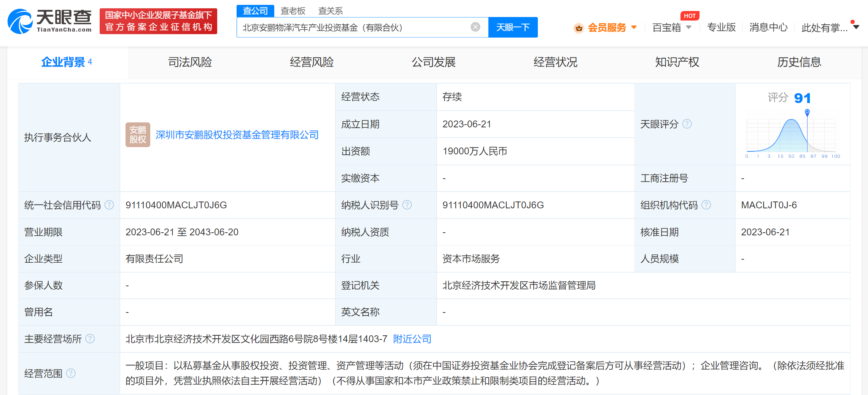Click the score marker pin on chart
868x395 pixels.
coord(807,112)
